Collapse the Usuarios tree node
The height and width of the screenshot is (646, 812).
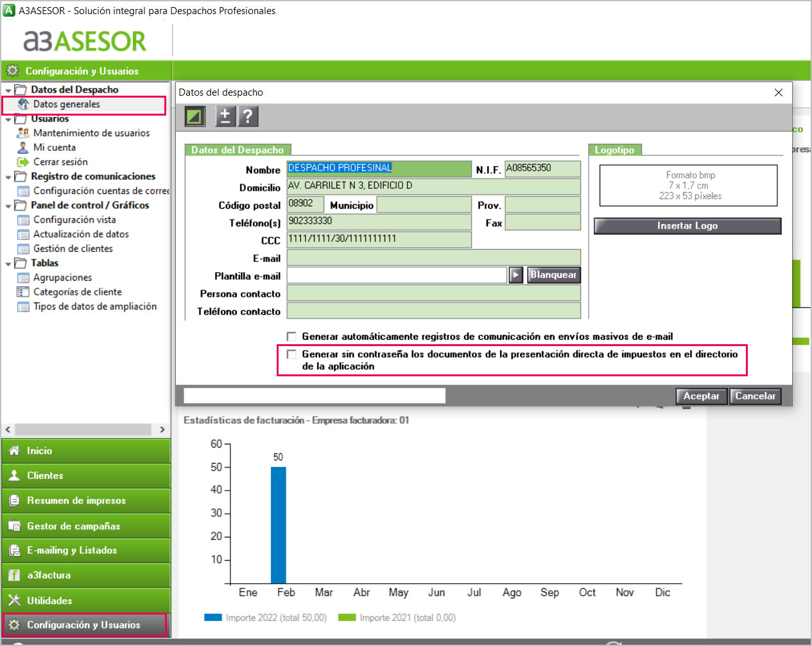8,119
